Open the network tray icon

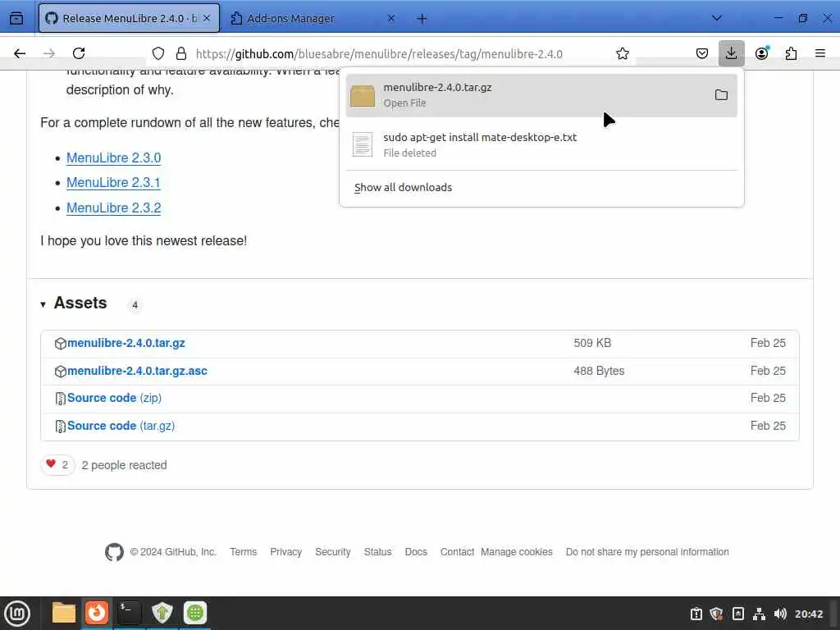(x=759, y=614)
